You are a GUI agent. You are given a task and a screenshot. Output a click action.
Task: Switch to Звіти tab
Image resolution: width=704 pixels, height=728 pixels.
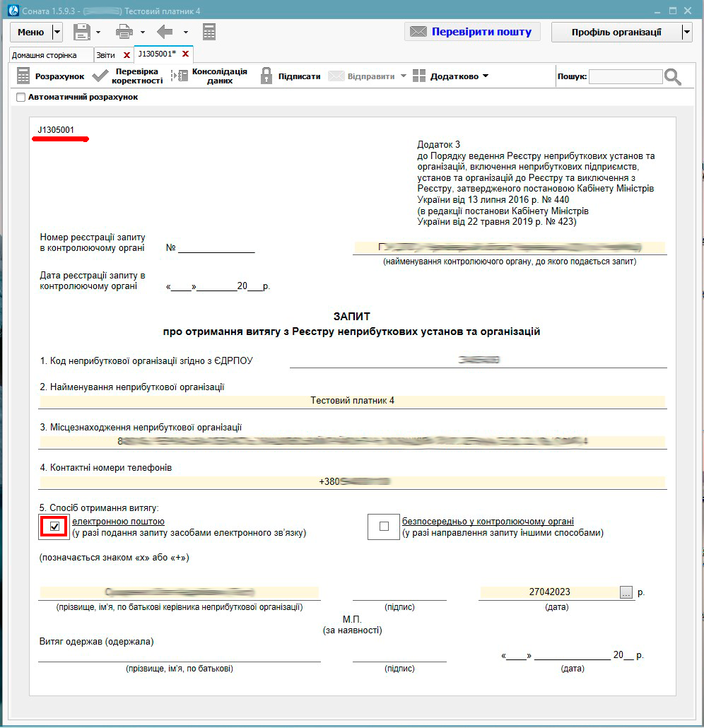[x=106, y=55]
